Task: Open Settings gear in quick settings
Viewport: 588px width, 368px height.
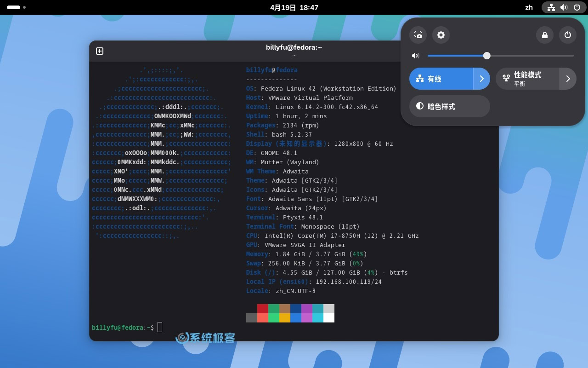Action: (x=441, y=35)
